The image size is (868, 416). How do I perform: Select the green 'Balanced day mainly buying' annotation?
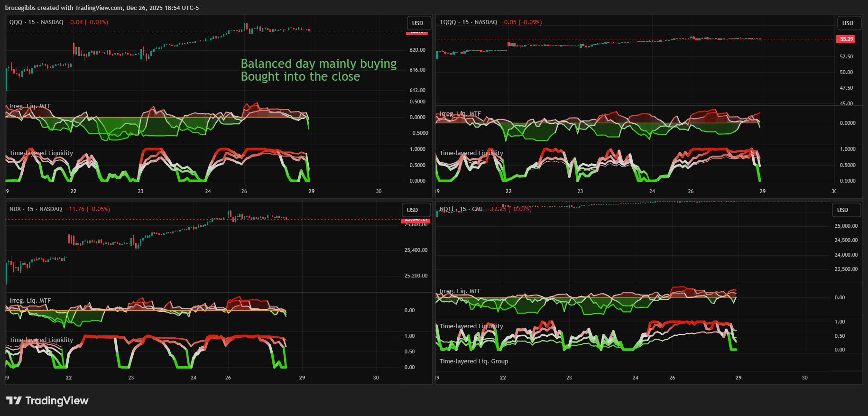(x=318, y=64)
